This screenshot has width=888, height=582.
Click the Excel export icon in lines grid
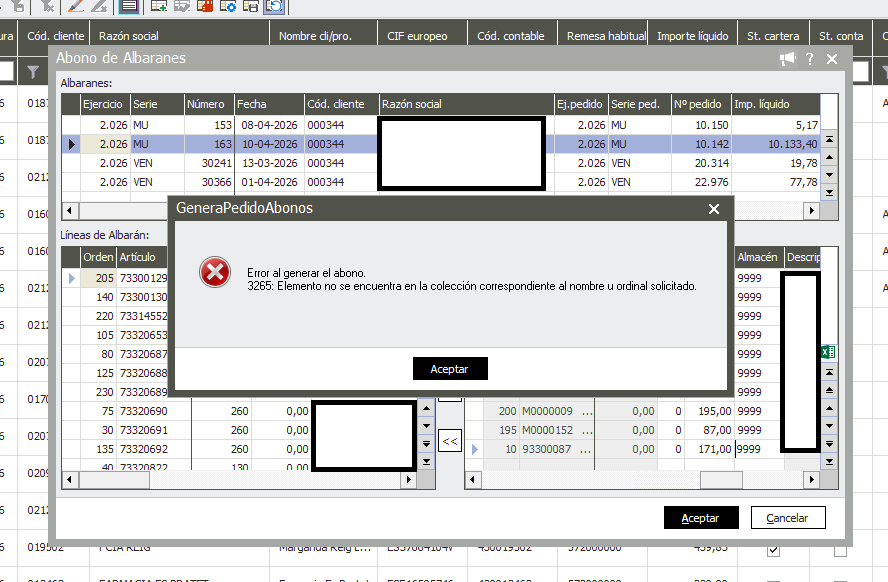pos(828,352)
